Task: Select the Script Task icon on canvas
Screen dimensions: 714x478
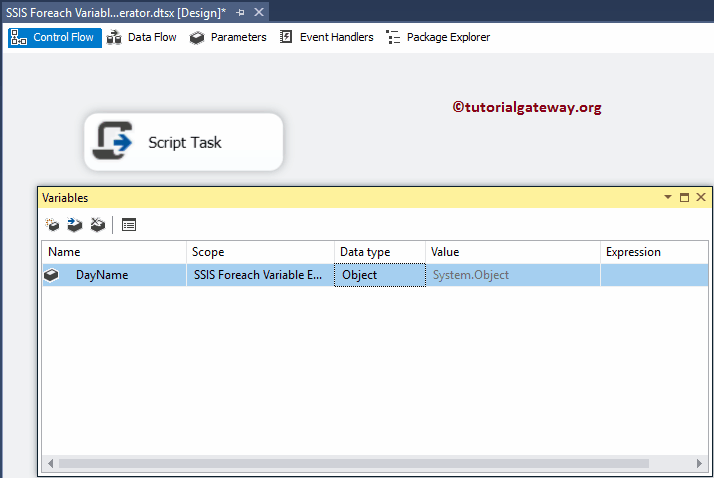Action: pyautogui.click(x=112, y=141)
